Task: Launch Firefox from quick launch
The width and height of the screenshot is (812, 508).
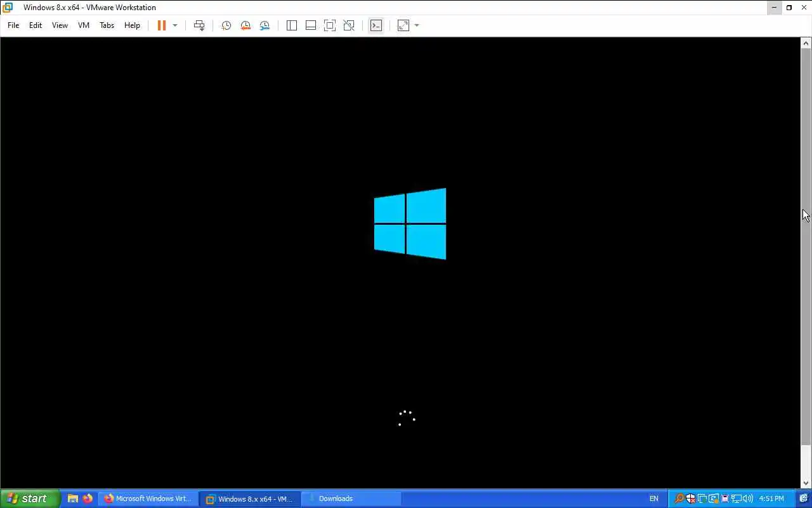Action: pyautogui.click(x=88, y=498)
